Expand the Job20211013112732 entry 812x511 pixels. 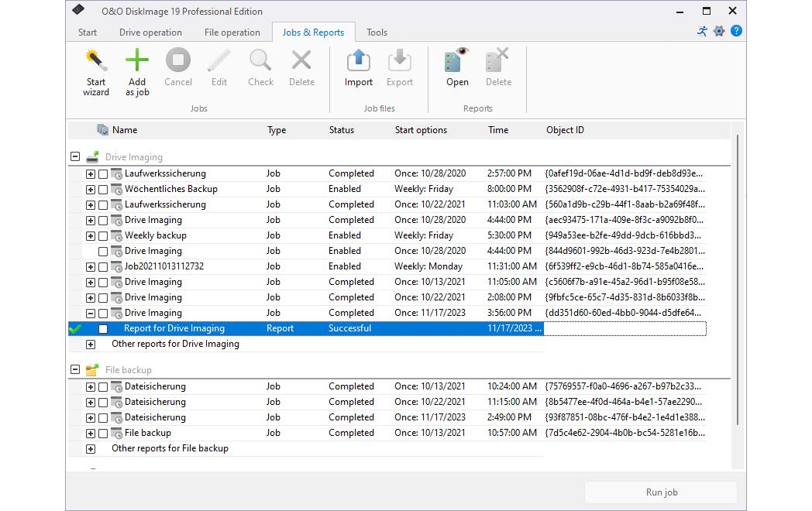click(91, 267)
